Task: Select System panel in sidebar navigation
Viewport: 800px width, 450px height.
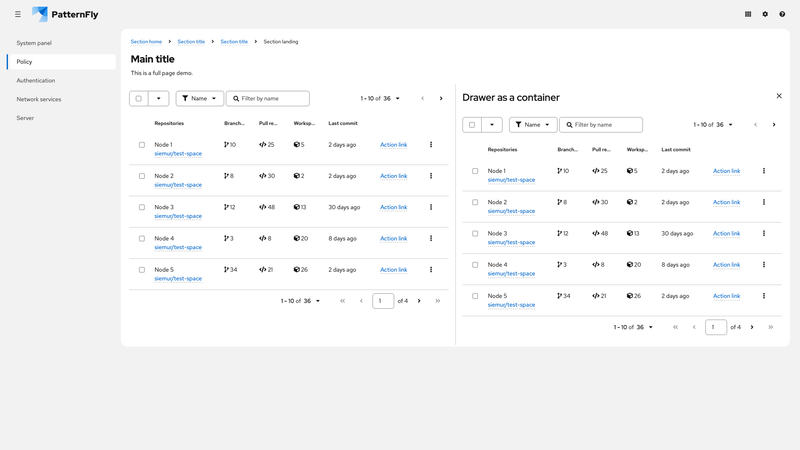Action: [61, 43]
